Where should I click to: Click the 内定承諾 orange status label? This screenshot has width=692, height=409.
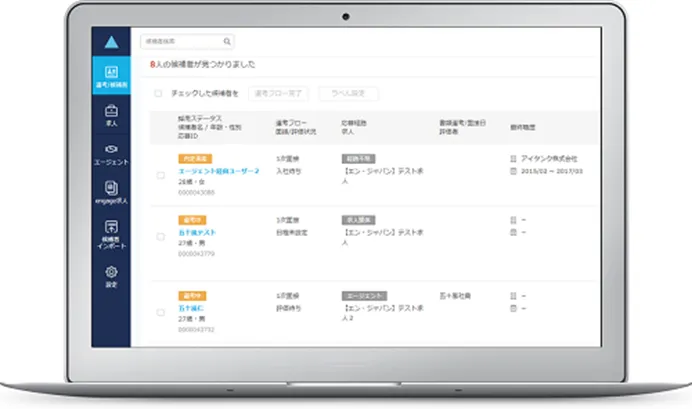coord(193,158)
